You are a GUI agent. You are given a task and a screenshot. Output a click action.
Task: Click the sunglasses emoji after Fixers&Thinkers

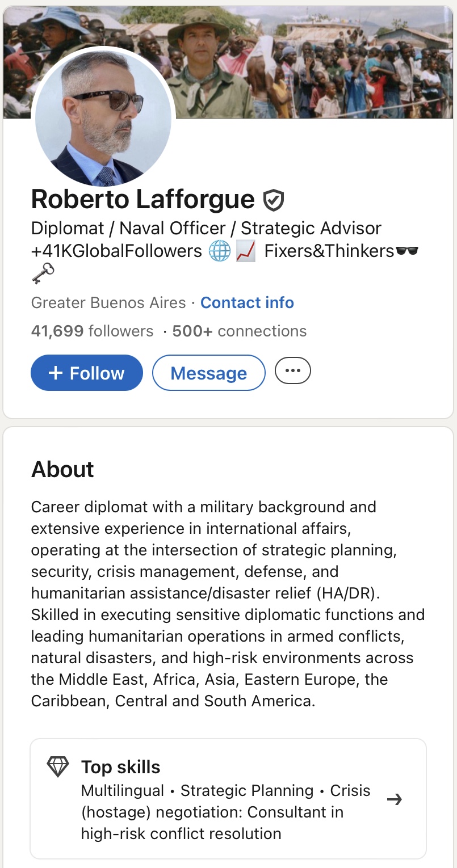407,251
